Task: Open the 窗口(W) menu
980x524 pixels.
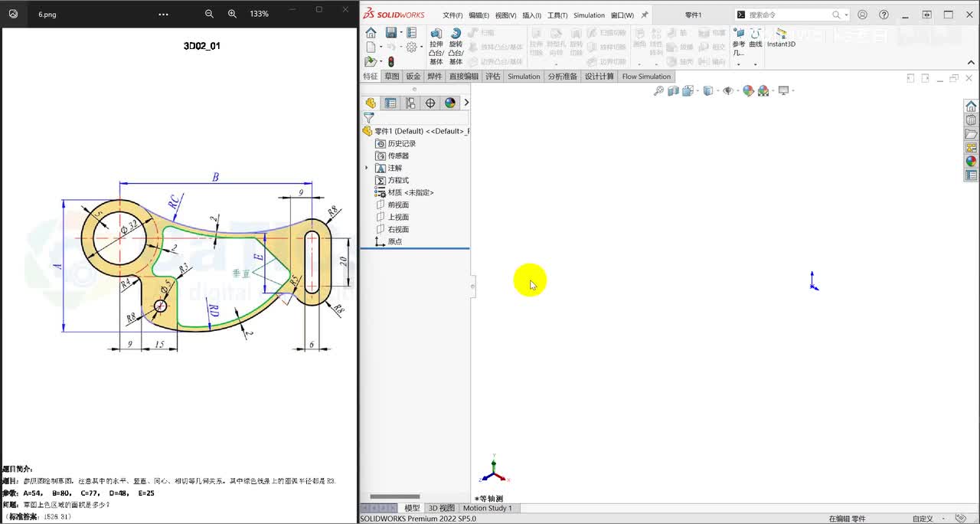Action: click(622, 15)
